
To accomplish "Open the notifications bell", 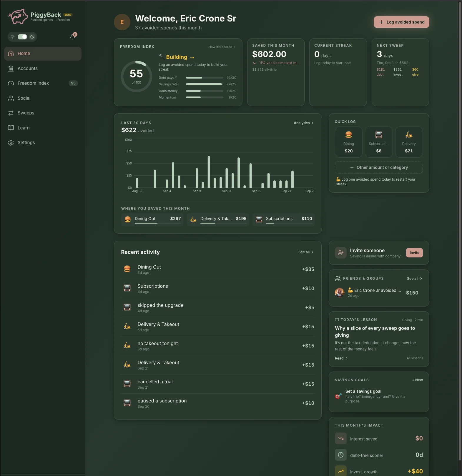I will (x=73, y=37).
